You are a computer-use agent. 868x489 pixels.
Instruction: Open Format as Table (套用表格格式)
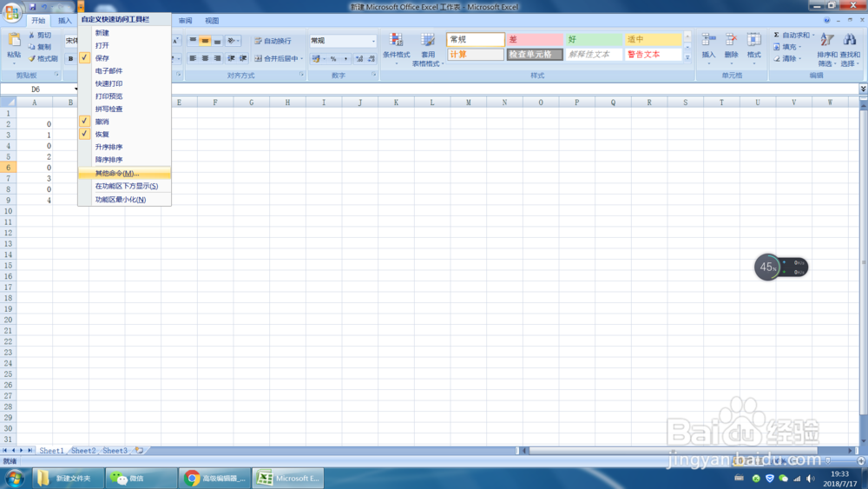pyautogui.click(x=427, y=49)
